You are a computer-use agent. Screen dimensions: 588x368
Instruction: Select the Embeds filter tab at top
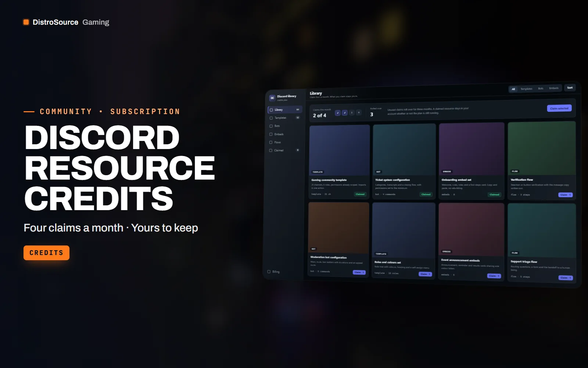pos(554,88)
